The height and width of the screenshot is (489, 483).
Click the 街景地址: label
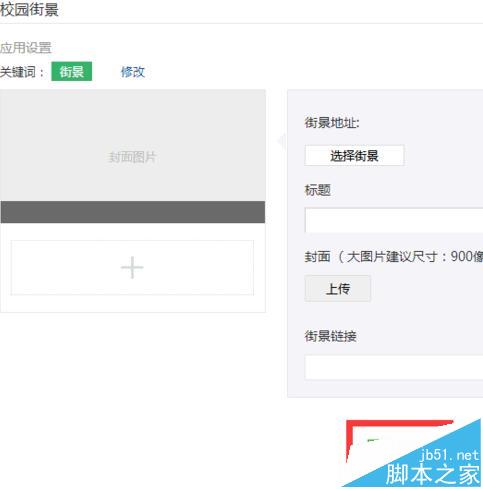(x=332, y=123)
